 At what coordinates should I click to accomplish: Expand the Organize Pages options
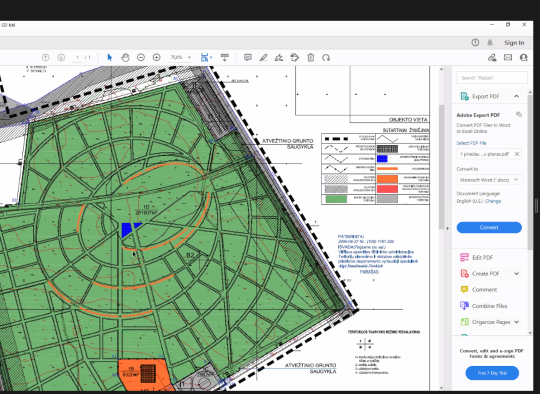tap(516, 322)
